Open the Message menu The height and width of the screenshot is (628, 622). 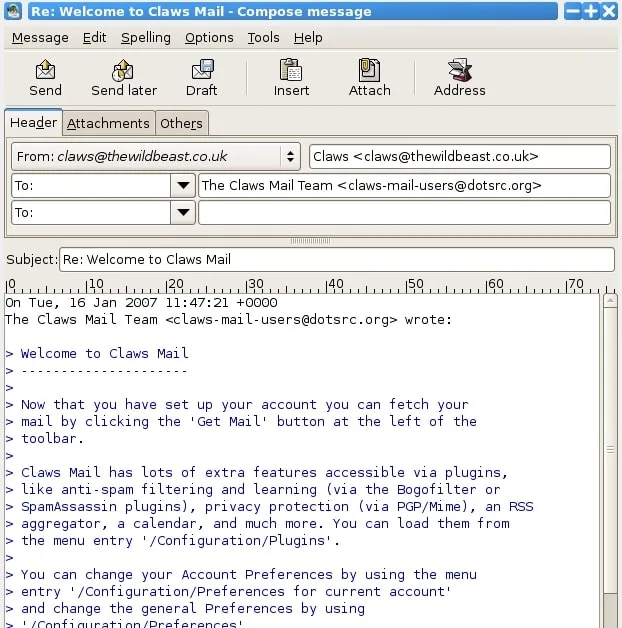40,38
